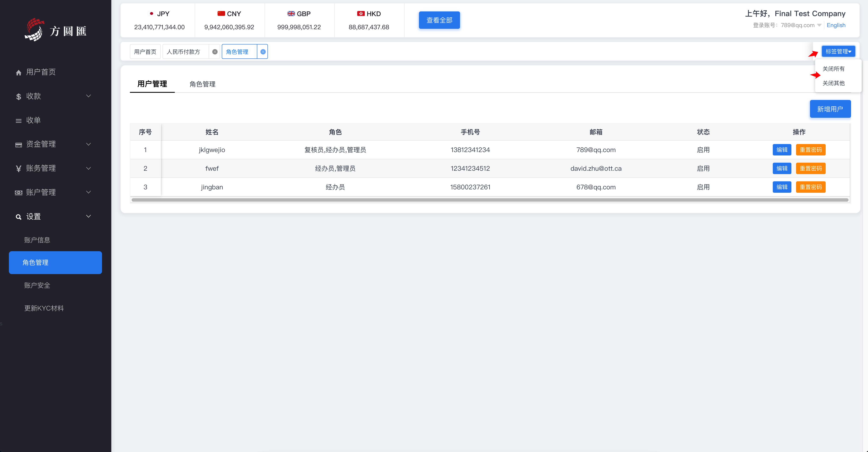Click the UK flag for GBP
This screenshot has width=868, height=452.
291,14
